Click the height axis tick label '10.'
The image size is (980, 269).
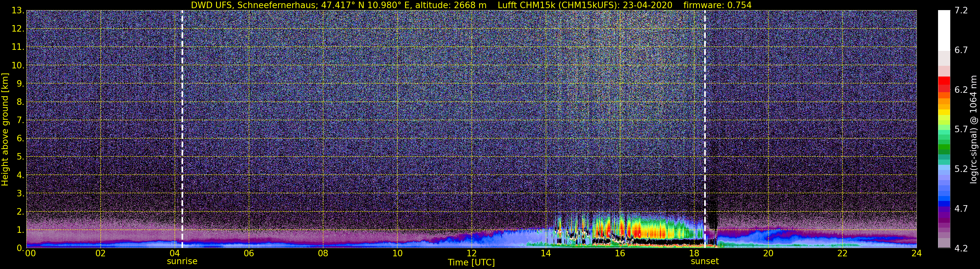coord(18,65)
